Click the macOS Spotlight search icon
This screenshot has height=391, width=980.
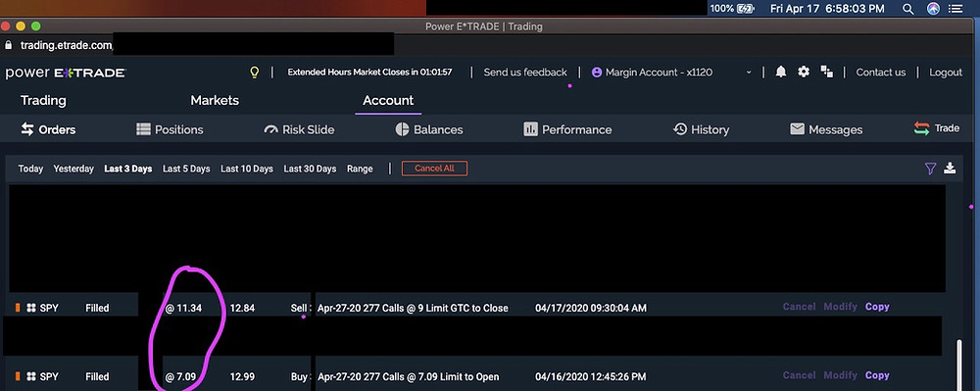coord(908,9)
